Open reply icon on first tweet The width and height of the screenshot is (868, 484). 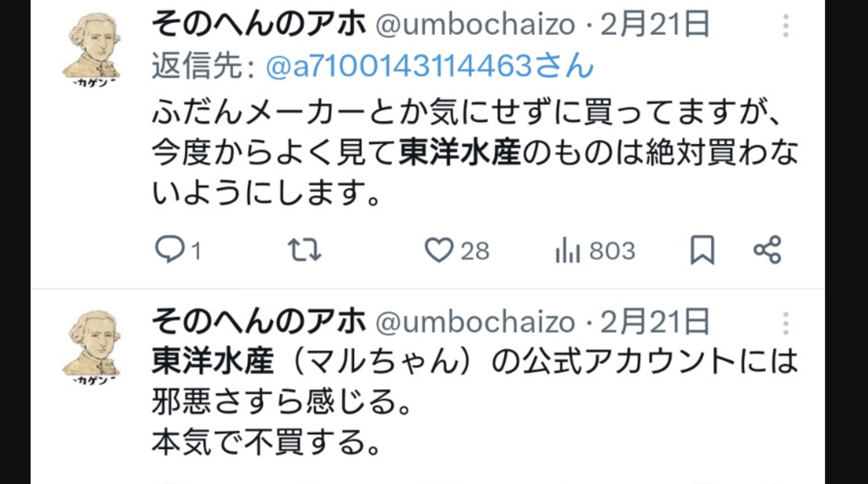click(x=170, y=250)
